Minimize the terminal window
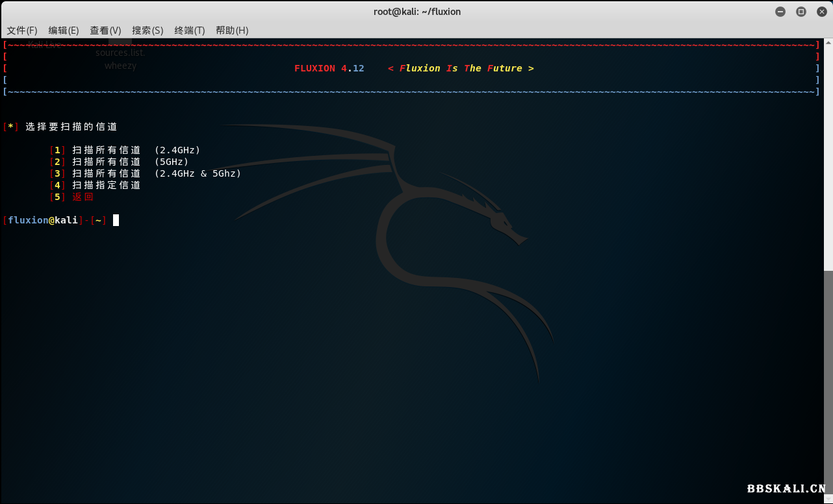833x504 pixels. [780, 12]
